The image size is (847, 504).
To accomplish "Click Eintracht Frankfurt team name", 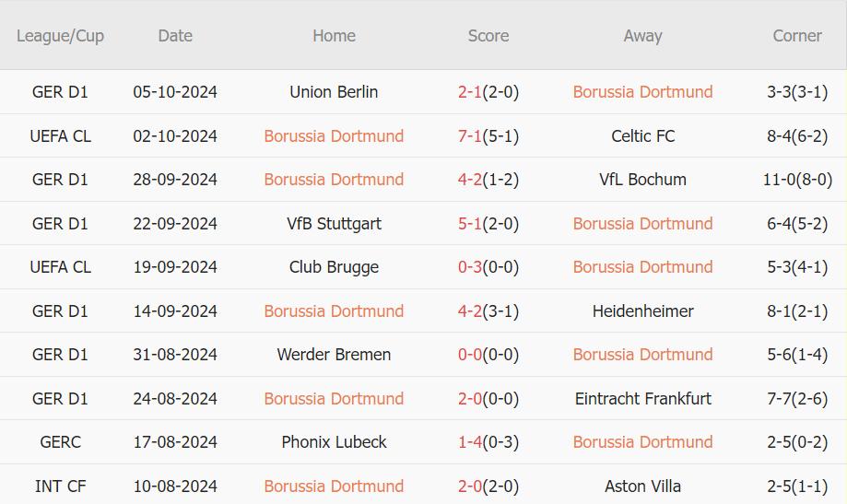I will (x=642, y=399).
